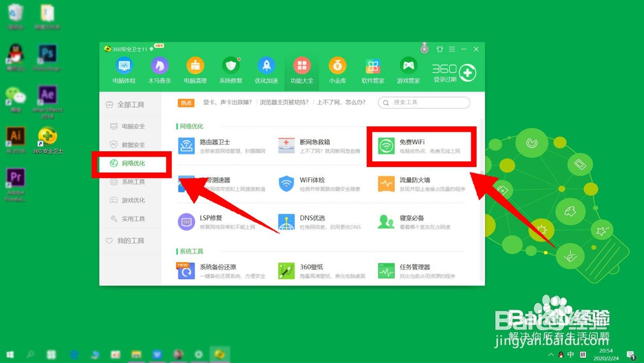Open 木马查杀 scan tool
Screen dimensions: 644x363
[x=159, y=71]
